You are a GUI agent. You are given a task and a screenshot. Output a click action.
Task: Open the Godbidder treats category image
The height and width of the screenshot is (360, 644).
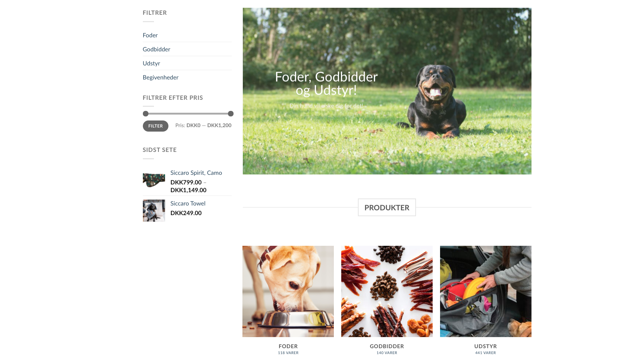pyautogui.click(x=387, y=291)
